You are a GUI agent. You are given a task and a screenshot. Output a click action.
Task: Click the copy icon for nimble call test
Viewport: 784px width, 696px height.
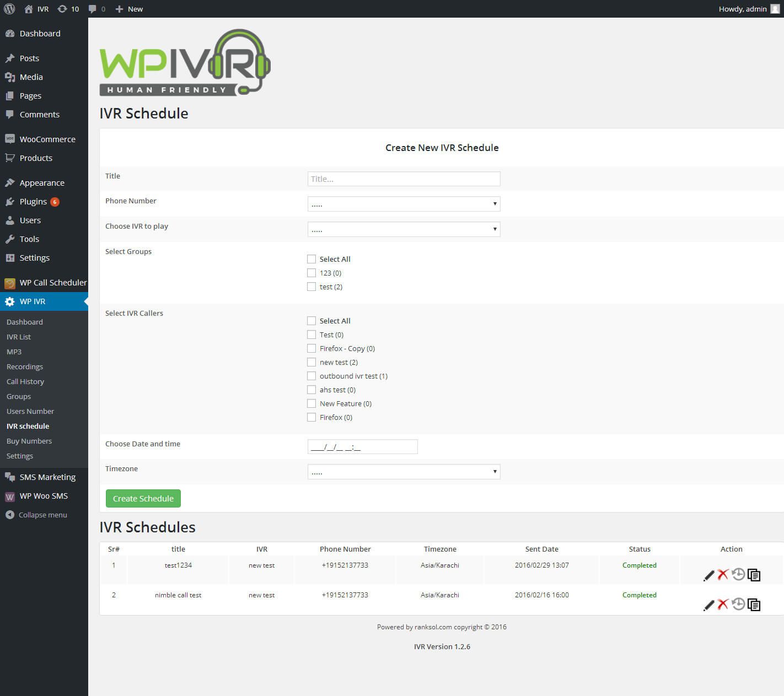754,605
